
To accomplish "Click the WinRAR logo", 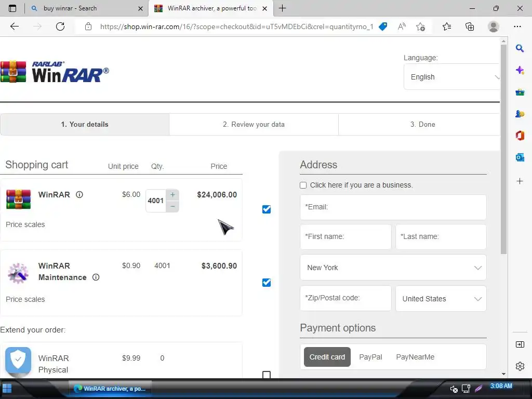I will pos(55,72).
